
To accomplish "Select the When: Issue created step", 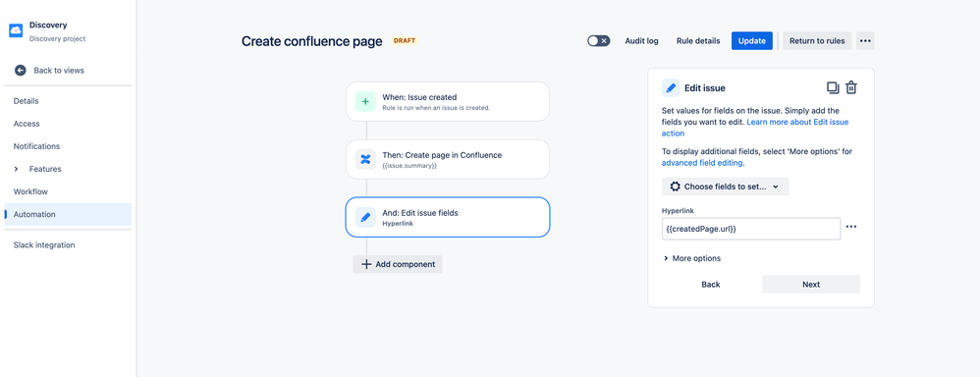I will click(448, 101).
